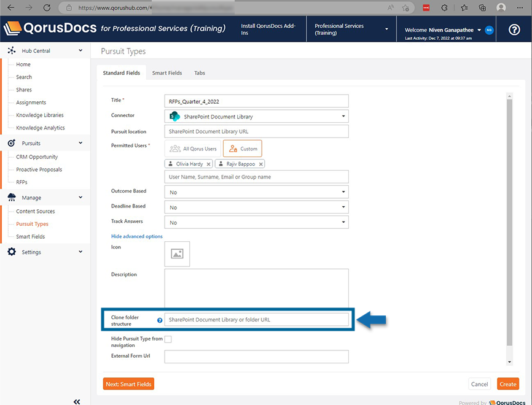
Task: Click Install QorusDocs Add-Ins link
Action: pyautogui.click(x=268, y=29)
